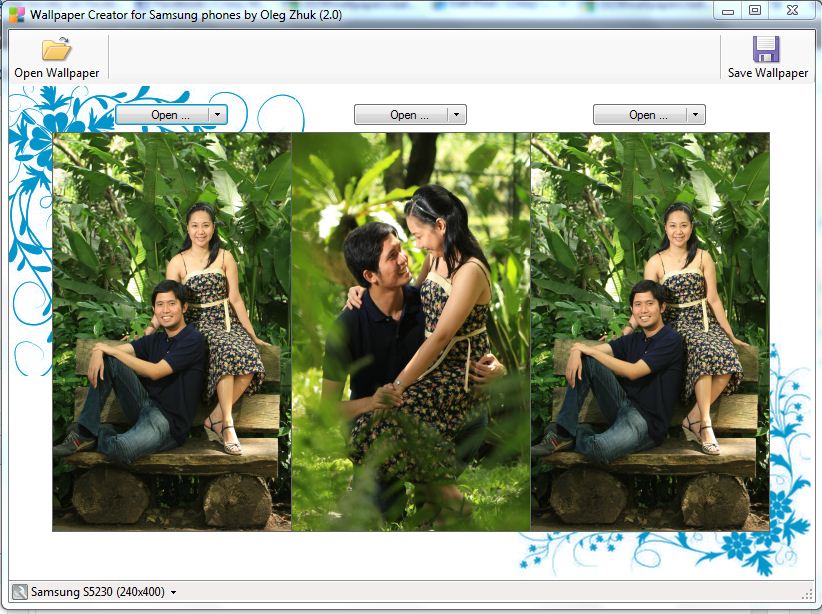Minimize the Wallpaper Creator window
The width and height of the screenshot is (822, 614).
[728, 10]
